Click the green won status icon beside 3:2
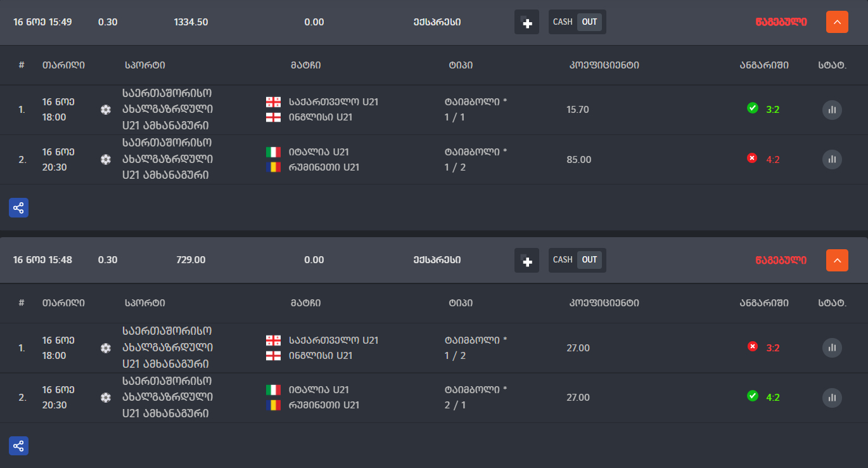 753,108
